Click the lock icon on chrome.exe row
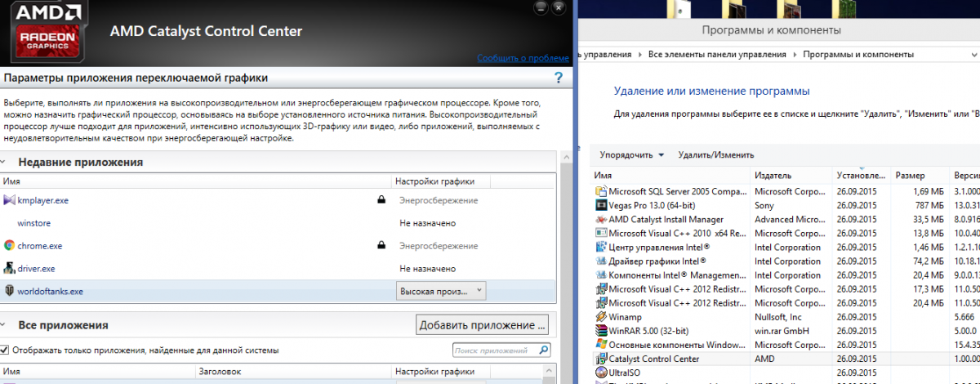Image resolution: width=980 pixels, height=384 pixels. [x=381, y=245]
